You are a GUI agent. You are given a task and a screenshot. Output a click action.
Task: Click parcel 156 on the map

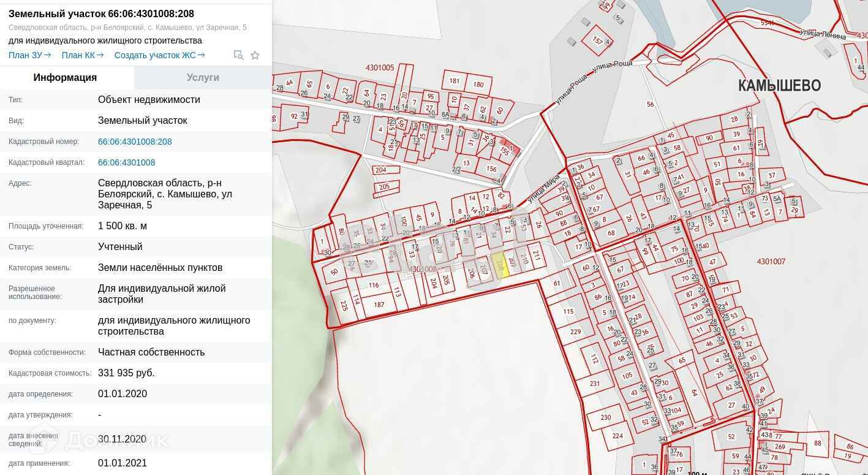491,169
